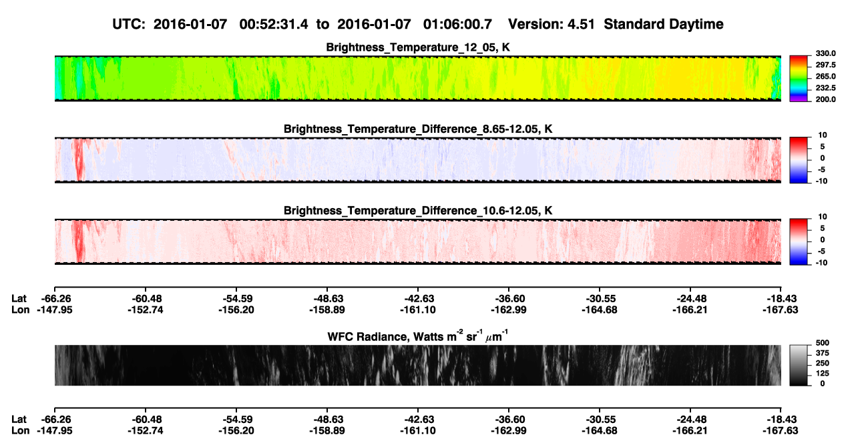Select the WFC Radiance grayscale image strip
The image size is (868, 445).
coord(417,365)
